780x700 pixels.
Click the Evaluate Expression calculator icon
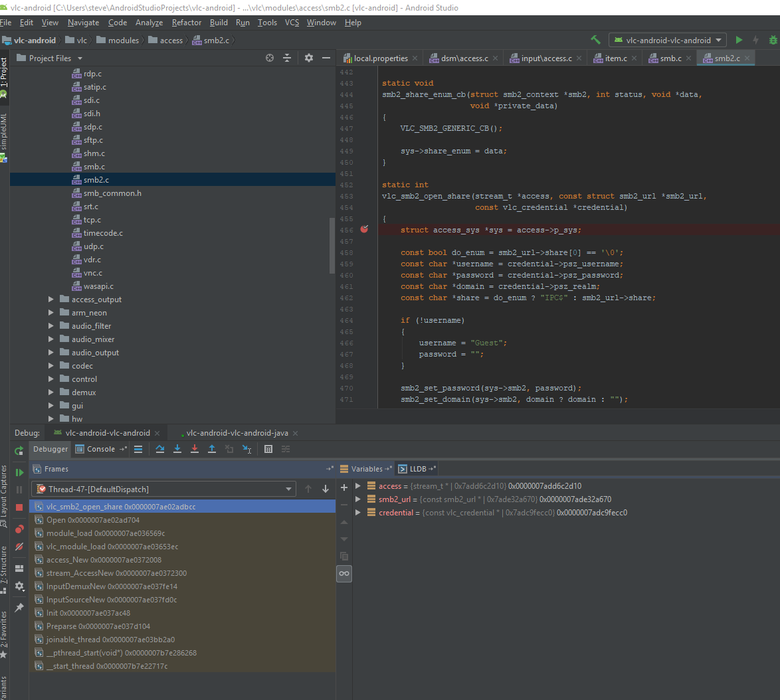tap(268, 449)
